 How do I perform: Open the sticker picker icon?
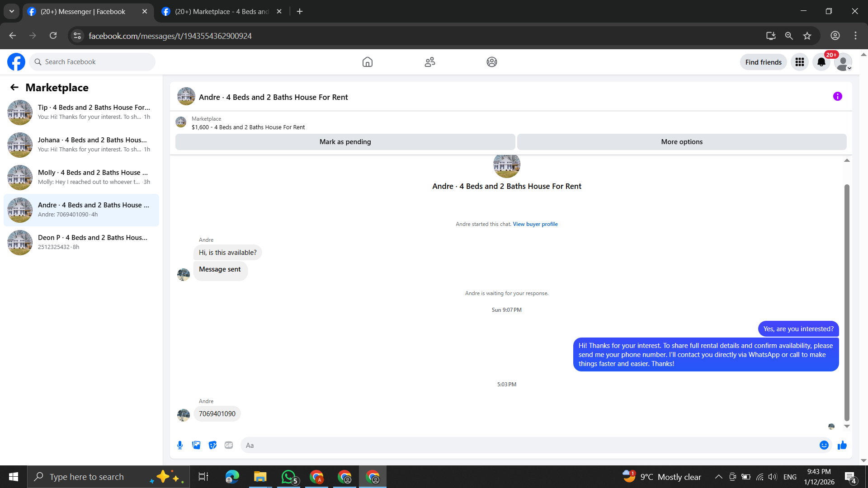click(212, 445)
